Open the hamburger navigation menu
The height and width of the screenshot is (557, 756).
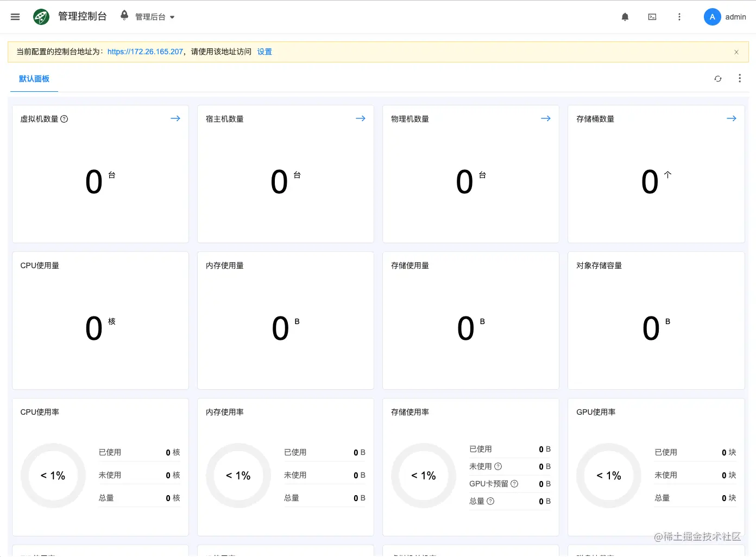tap(15, 17)
